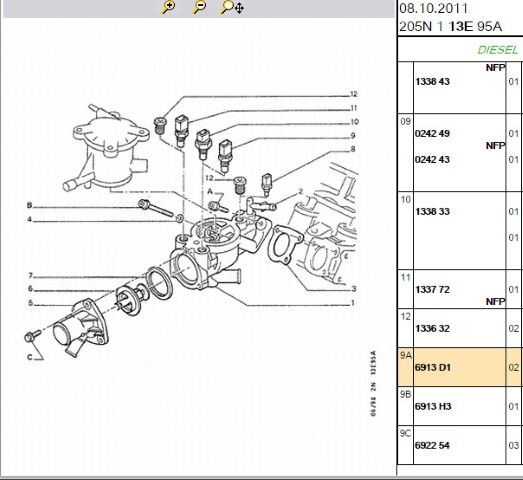The width and height of the screenshot is (523, 480).
Task: Click the zoom in magnifier icon
Action: 168,7
